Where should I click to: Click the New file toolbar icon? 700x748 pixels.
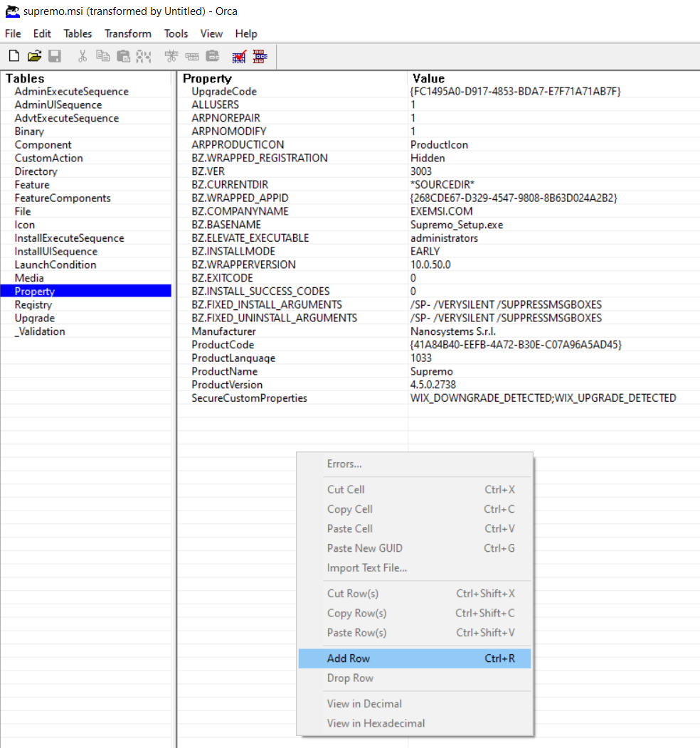coord(14,56)
